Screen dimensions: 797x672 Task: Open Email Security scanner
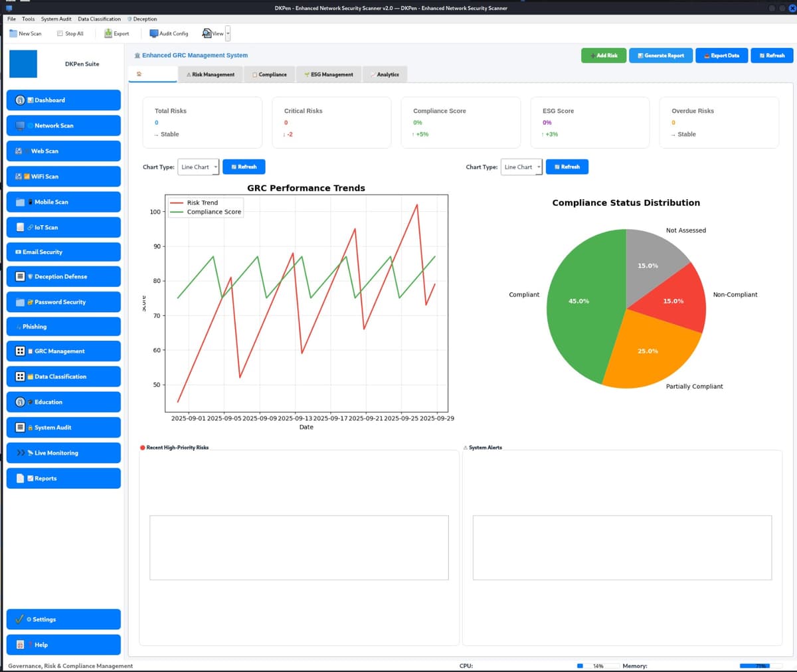pyautogui.click(x=63, y=252)
